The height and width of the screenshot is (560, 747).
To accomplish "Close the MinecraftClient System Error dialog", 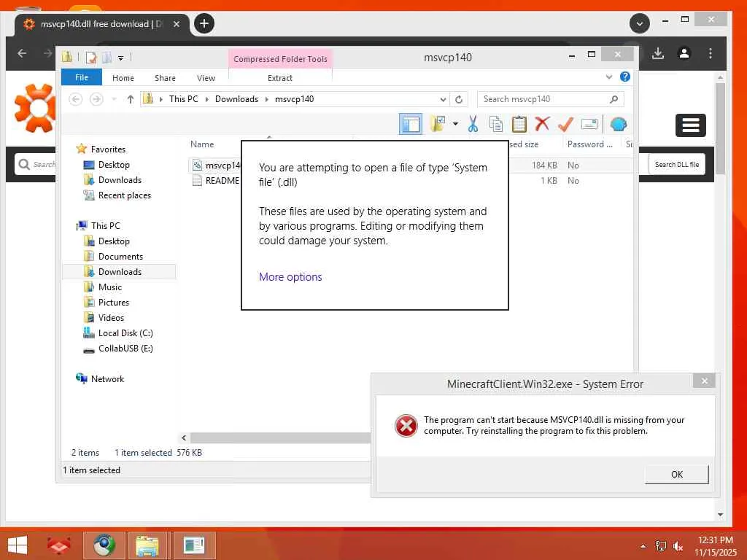I will [x=704, y=381].
